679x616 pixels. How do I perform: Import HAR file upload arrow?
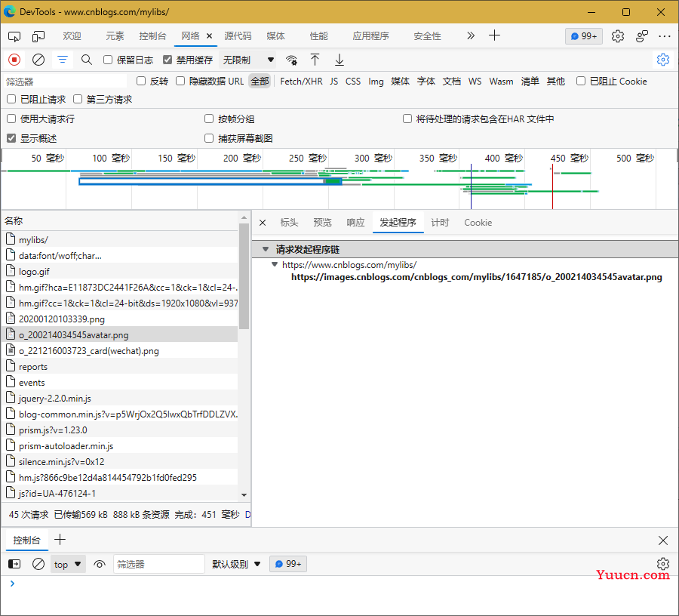pyautogui.click(x=315, y=60)
